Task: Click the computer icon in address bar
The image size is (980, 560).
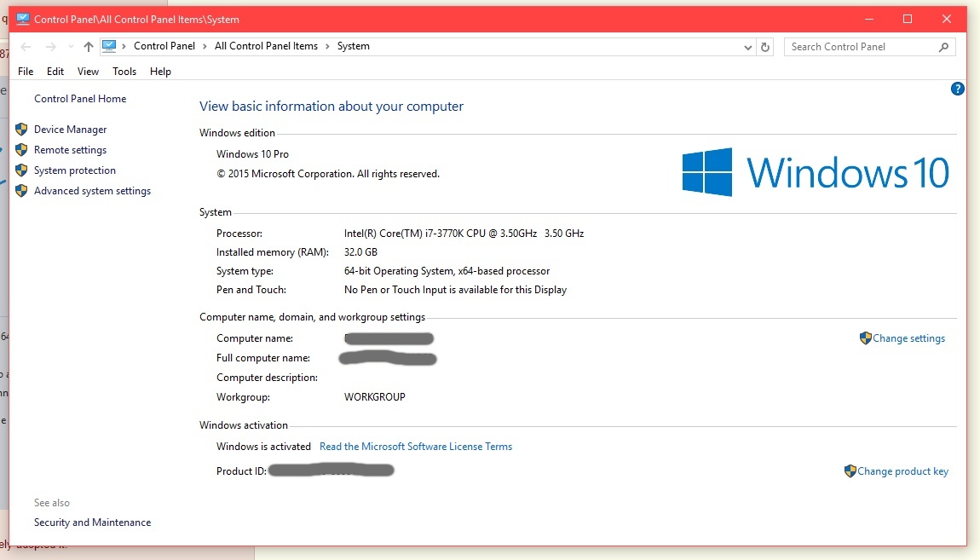Action: click(x=109, y=46)
